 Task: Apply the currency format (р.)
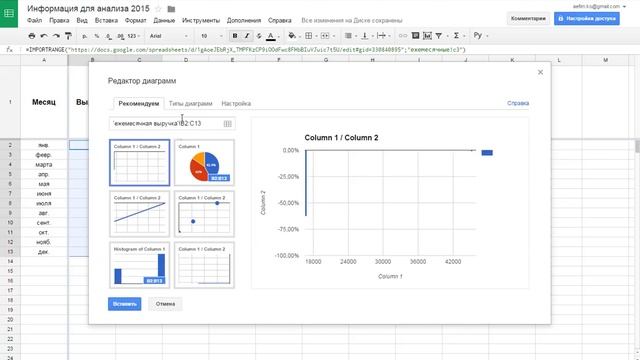(x=84, y=36)
